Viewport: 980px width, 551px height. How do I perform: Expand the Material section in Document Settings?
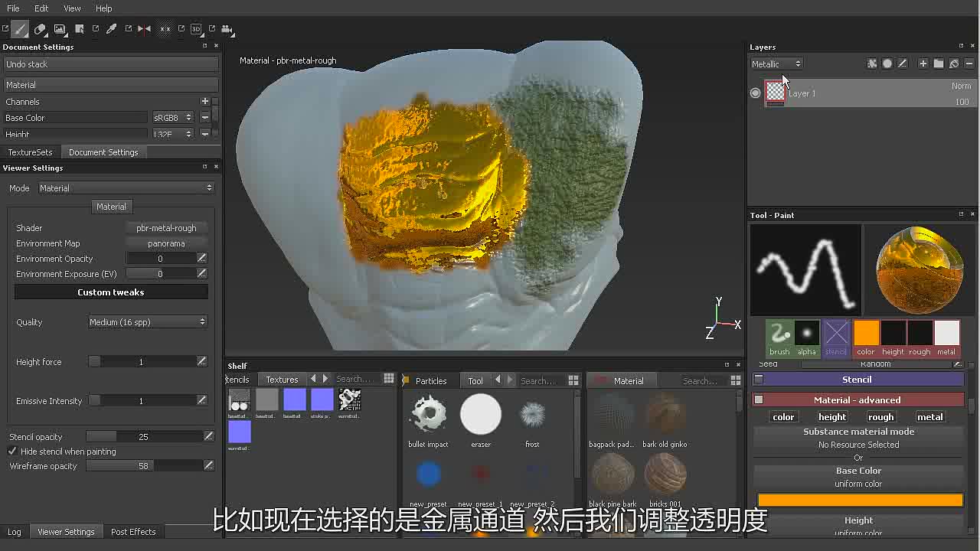(110, 85)
